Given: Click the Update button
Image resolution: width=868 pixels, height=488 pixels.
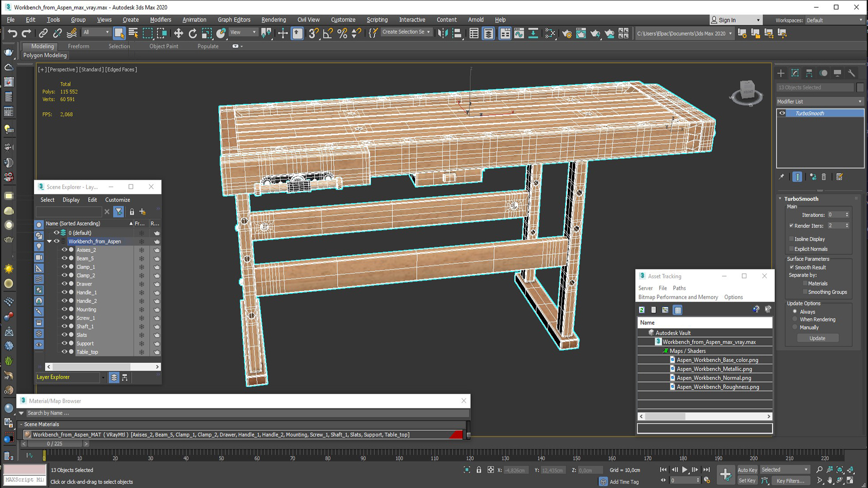Looking at the screenshot, I should point(817,338).
